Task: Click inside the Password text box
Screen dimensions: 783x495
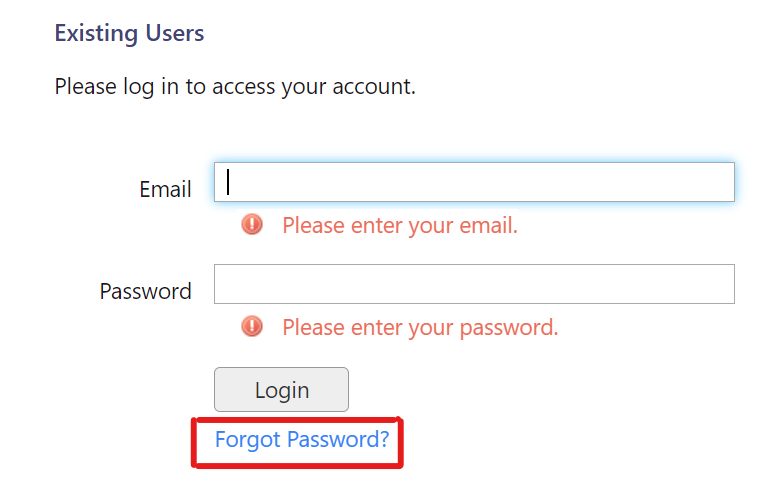Action: (474, 284)
